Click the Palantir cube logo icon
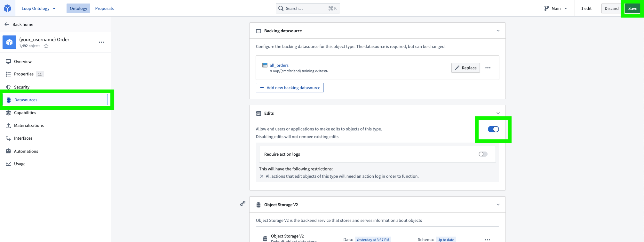644x242 pixels. point(7,8)
